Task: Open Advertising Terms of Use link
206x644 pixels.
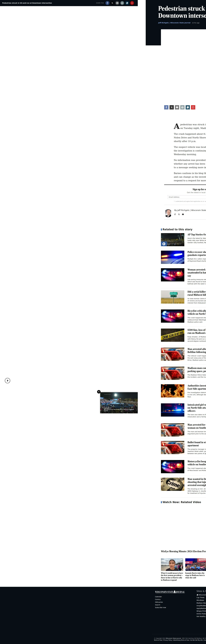Action: point(181,640)
